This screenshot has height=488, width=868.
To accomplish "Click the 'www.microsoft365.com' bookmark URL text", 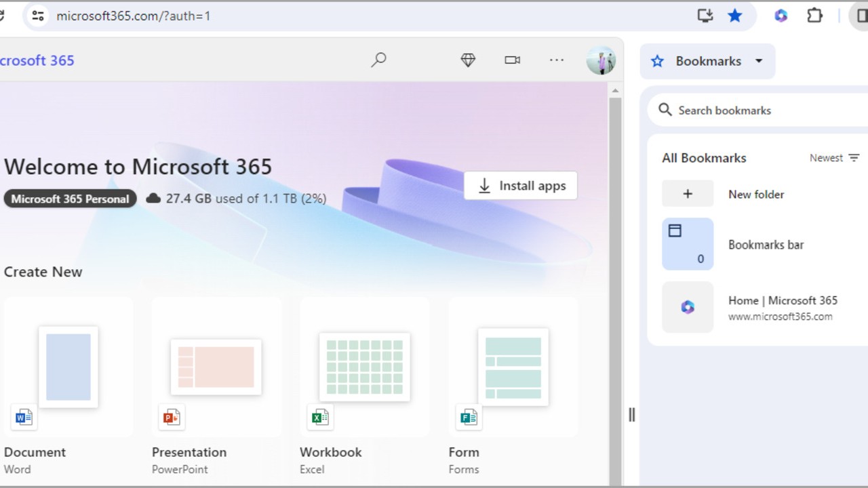I will click(x=781, y=317).
